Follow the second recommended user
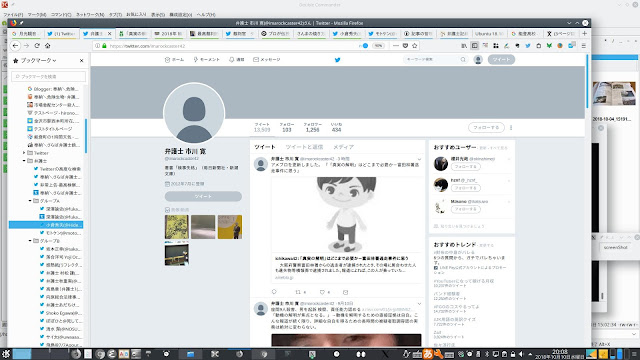This screenshot has height=360, width=640. (466, 188)
